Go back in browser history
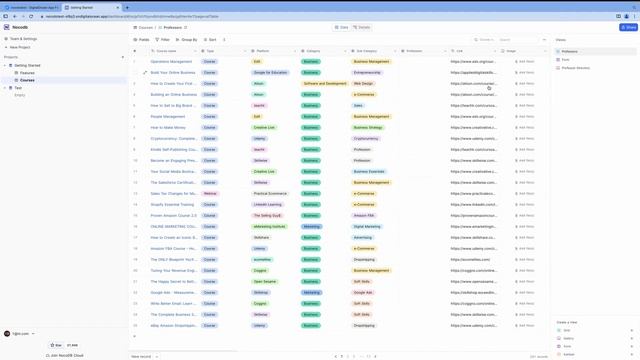640x360 pixels. 15,16
